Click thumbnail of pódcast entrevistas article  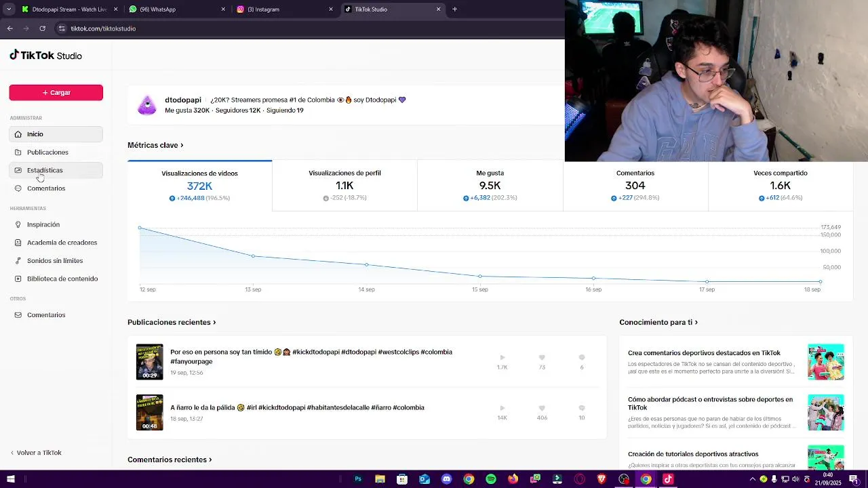click(826, 412)
